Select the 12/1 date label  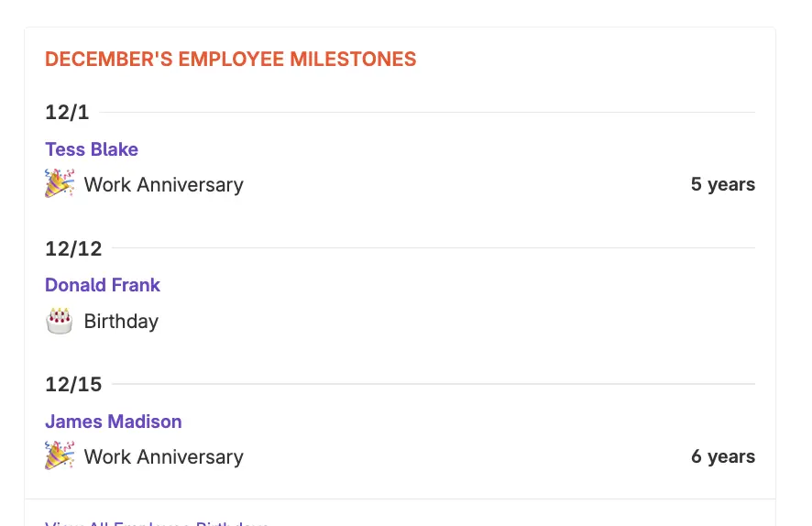(x=67, y=113)
